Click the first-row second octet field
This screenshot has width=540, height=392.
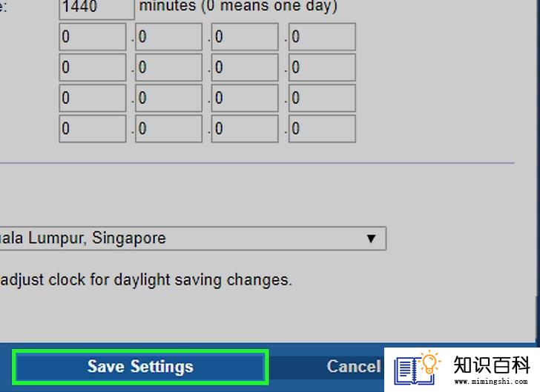coord(169,37)
